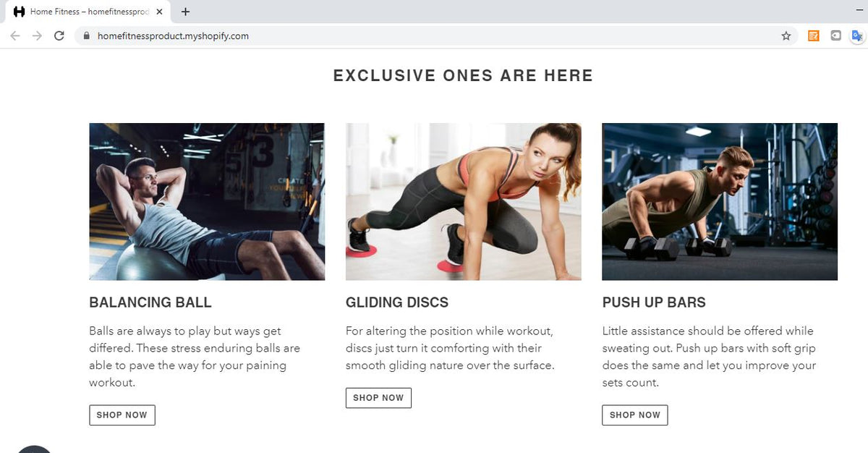Click the browser forward arrow
The image size is (868, 453).
tap(37, 35)
